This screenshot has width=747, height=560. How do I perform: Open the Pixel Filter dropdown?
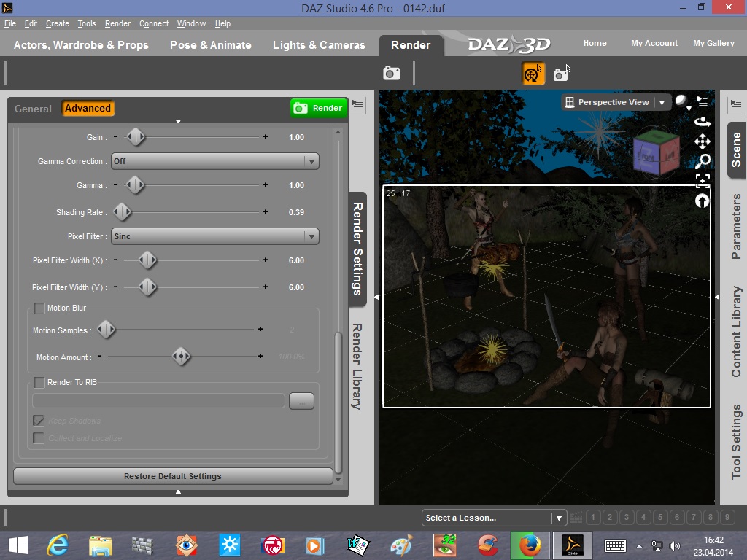(215, 236)
